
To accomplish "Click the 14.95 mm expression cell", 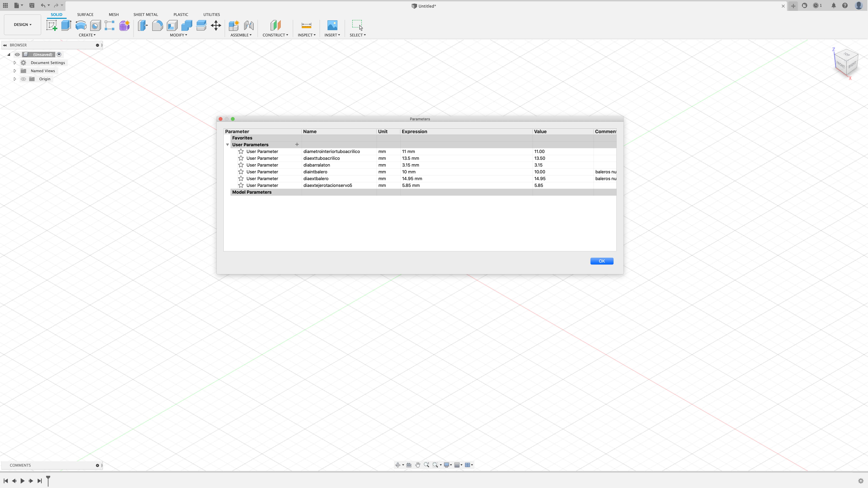I will click(412, 179).
